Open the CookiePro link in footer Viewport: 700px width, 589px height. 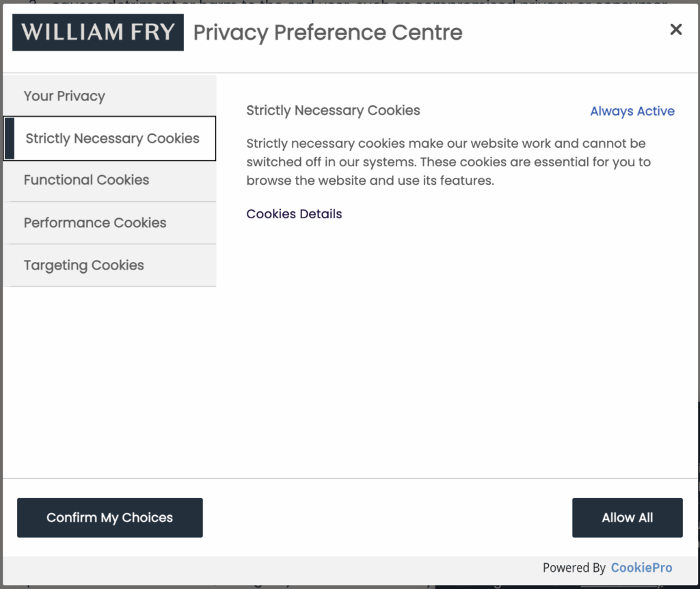[x=641, y=568]
